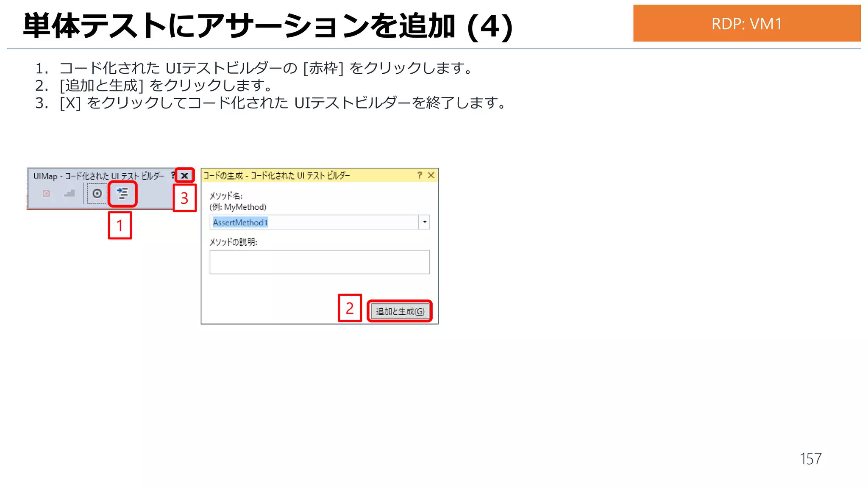Open the メソッド名 dropdown arrow
The image size is (868, 488).
pos(424,222)
